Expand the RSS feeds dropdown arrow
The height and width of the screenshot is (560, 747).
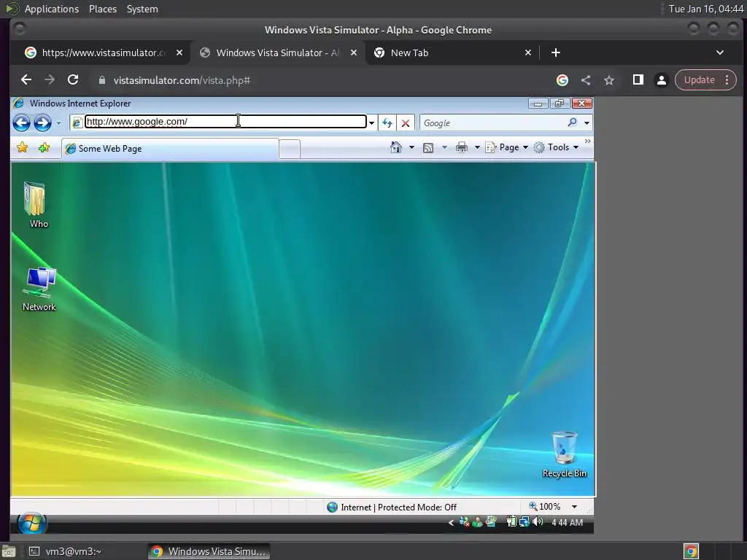pyautogui.click(x=444, y=147)
